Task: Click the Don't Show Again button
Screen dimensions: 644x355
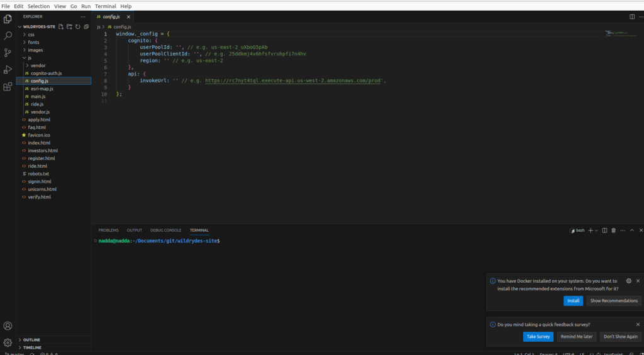Action: (x=621, y=337)
